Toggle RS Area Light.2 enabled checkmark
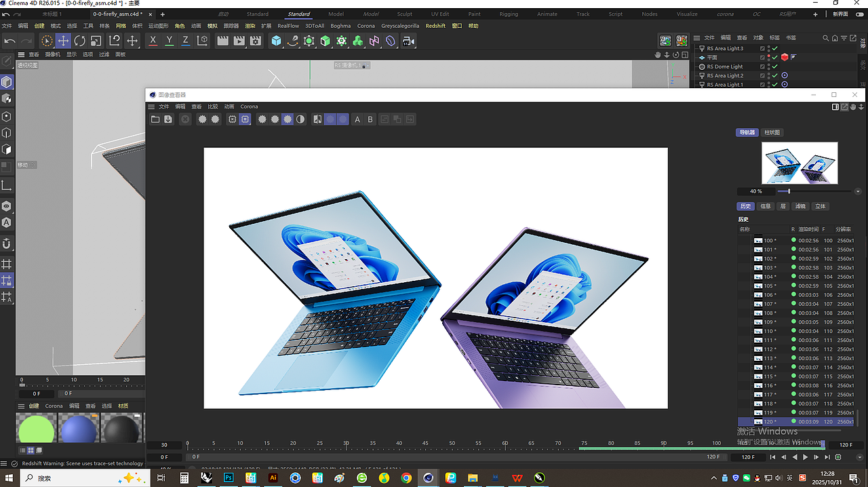868x487 pixels. tap(775, 76)
